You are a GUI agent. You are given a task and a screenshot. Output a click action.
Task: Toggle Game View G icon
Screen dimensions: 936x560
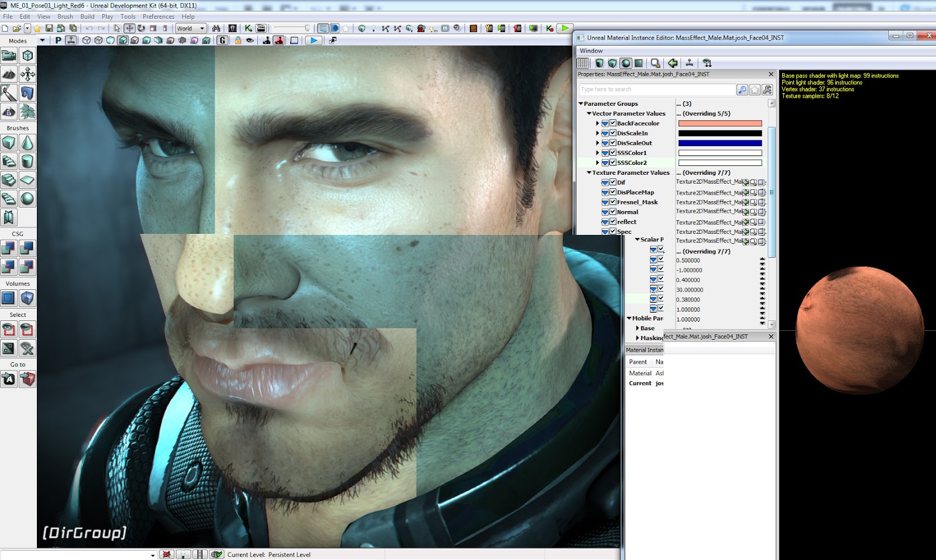click(222, 40)
